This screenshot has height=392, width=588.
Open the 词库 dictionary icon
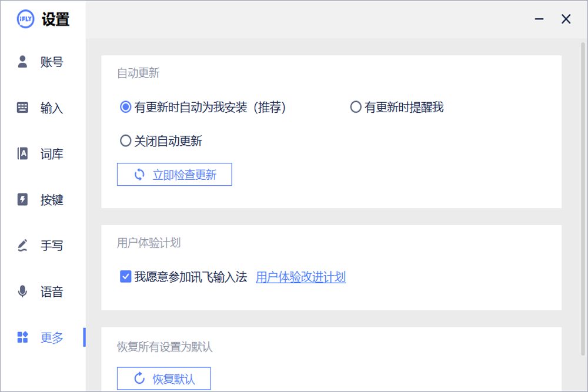point(23,154)
